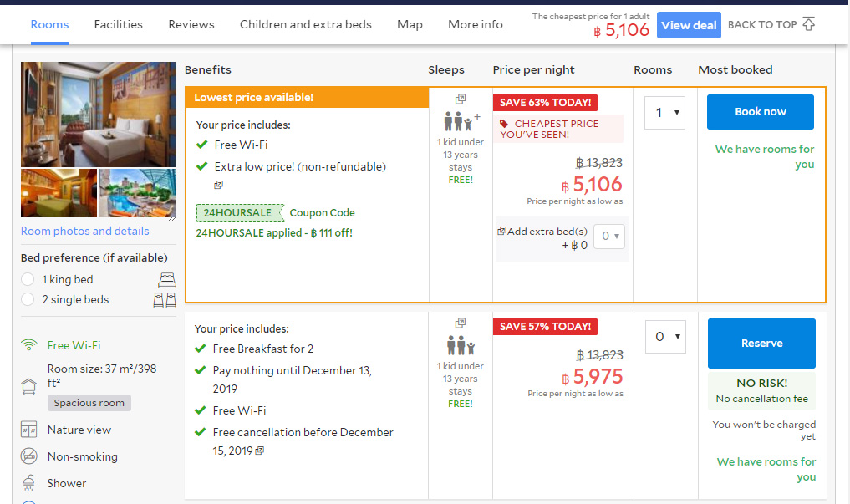The image size is (850, 504).
Task: Open the Reviews tab
Action: (191, 24)
